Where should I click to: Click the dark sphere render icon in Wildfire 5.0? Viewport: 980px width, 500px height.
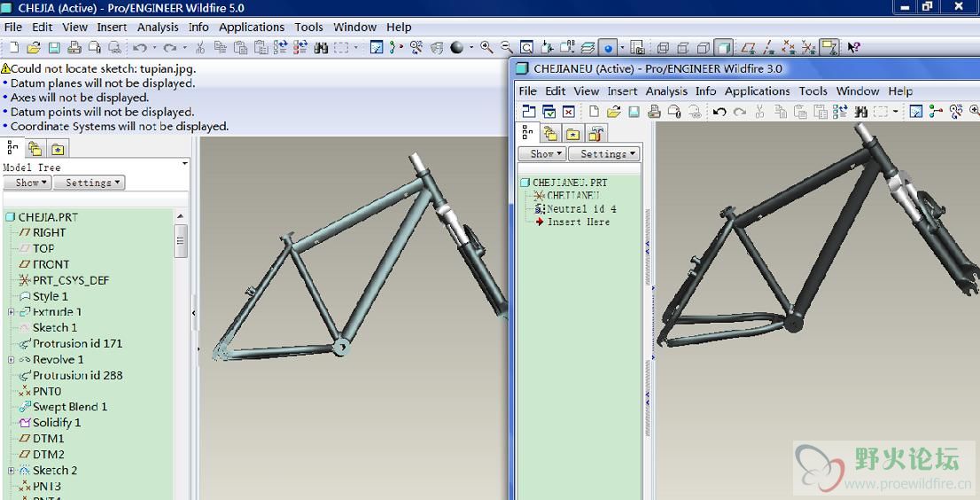(457, 48)
